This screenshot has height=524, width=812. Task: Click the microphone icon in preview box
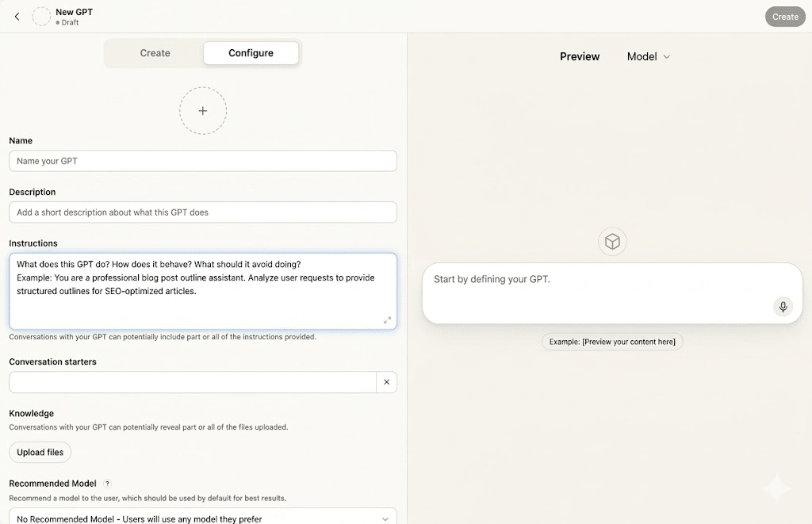point(783,307)
